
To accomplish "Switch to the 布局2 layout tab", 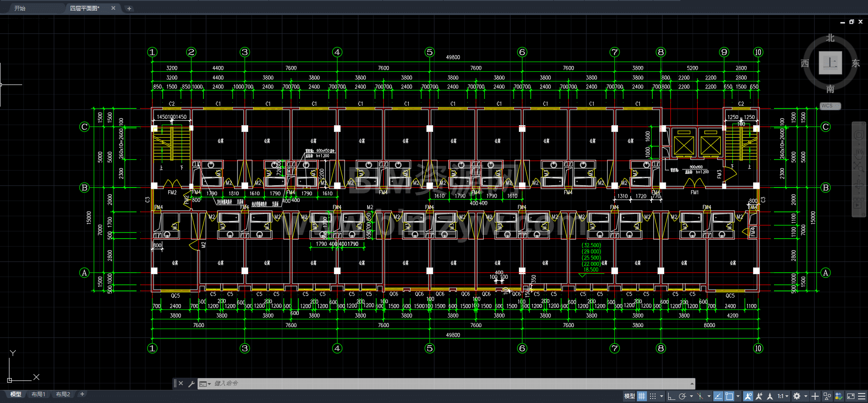I will (63, 394).
